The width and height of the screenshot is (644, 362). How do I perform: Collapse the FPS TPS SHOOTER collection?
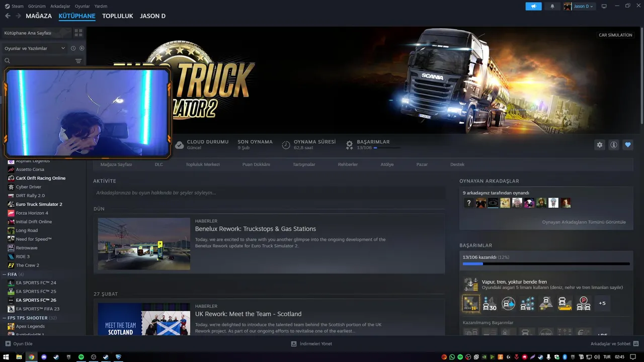click(x=4, y=318)
